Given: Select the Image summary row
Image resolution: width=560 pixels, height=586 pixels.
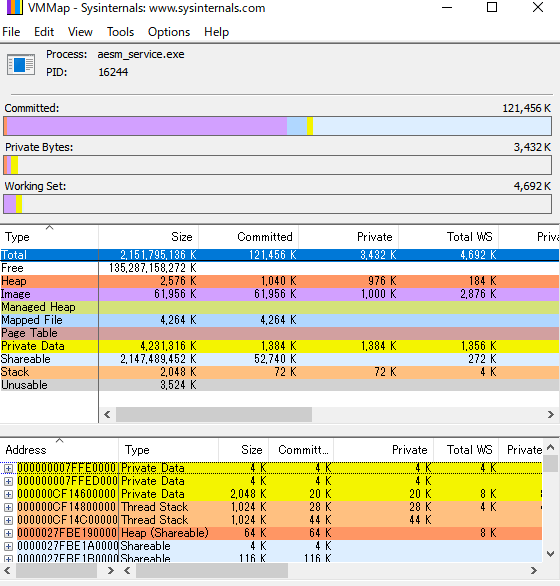Looking at the screenshot, I should pos(280,294).
